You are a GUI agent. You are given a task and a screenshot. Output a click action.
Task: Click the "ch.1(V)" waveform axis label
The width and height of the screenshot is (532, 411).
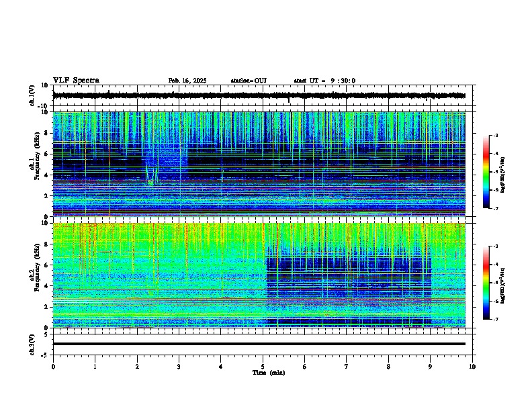point(32,95)
